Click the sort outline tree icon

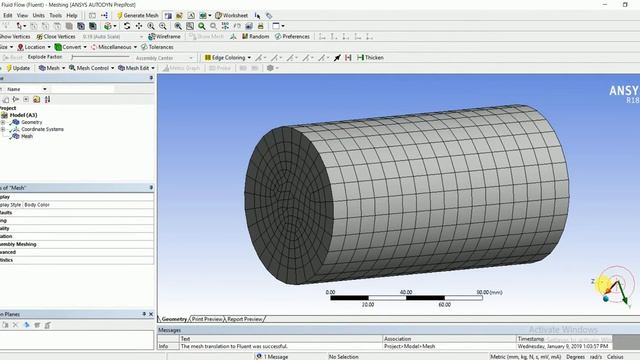[47, 99]
